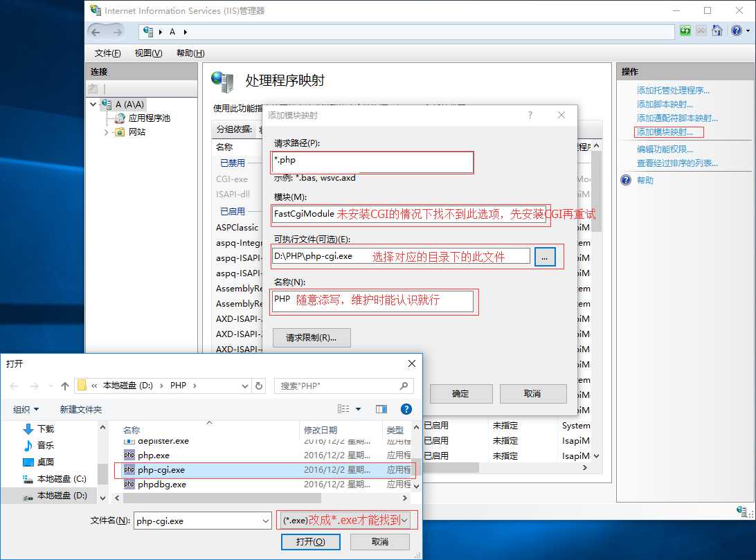The width and height of the screenshot is (756, 560).
Task: Select 本地磁盘 (D:) in navigation pane
Action: tap(55, 496)
